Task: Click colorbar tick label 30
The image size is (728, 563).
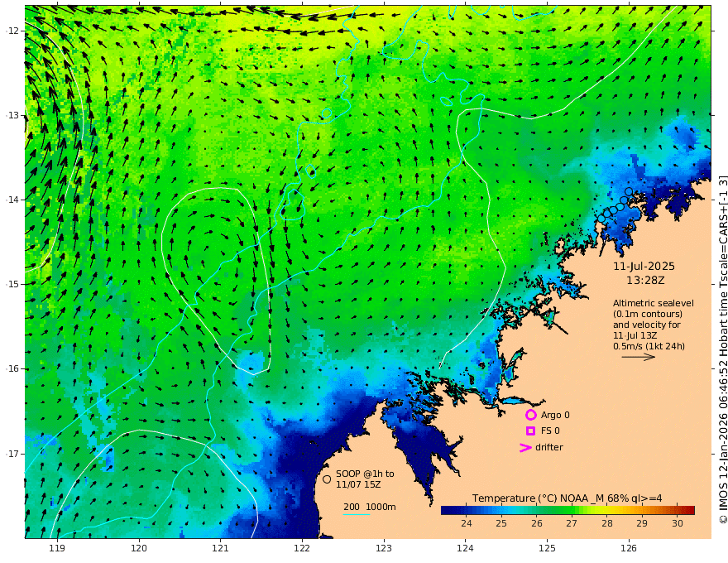Action: 678,523
